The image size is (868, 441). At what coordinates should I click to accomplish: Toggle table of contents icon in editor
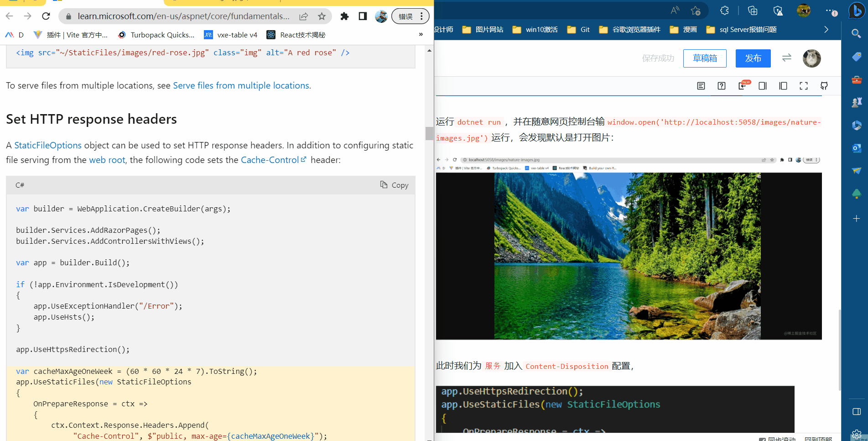point(701,86)
